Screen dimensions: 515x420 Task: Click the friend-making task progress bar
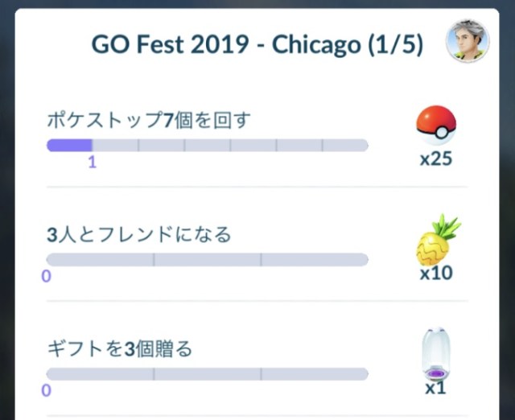click(207, 260)
